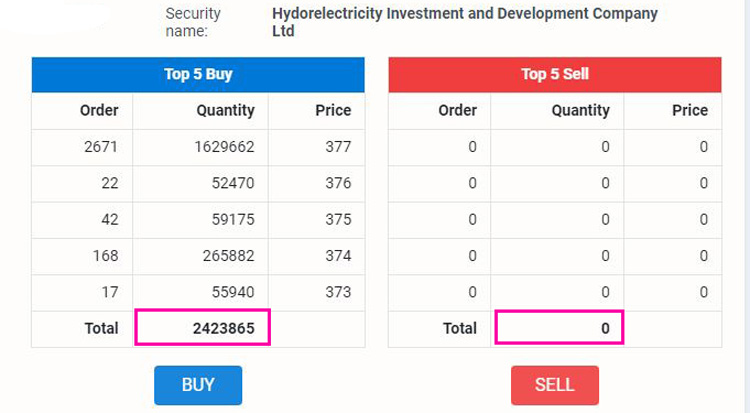The height and width of the screenshot is (413, 750).
Task: Select buy quantity 265882 cell
Action: coord(227,256)
